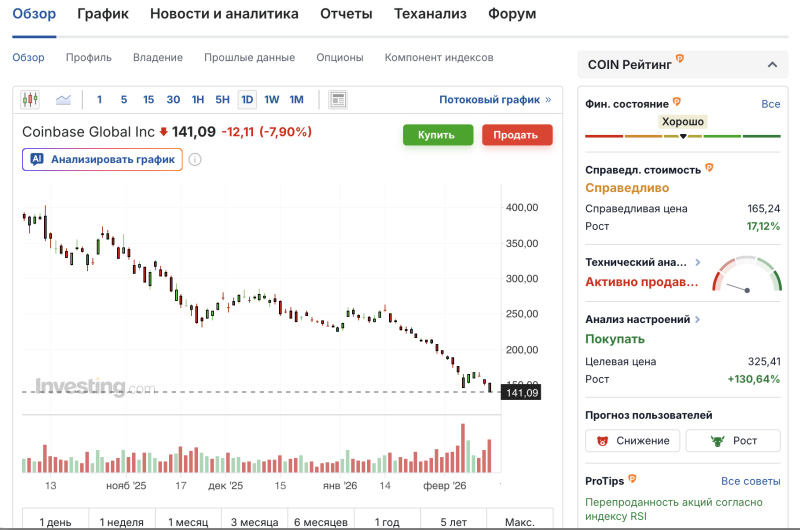Screen dimensions: 800x530
Task: Select the 1D chart interval
Action: [x=247, y=99]
